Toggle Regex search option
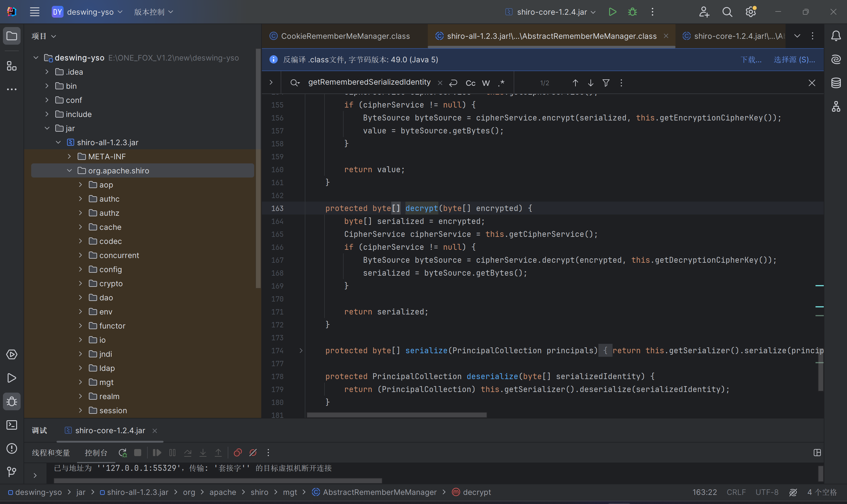The width and height of the screenshot is (847, 504). [501, 83]
